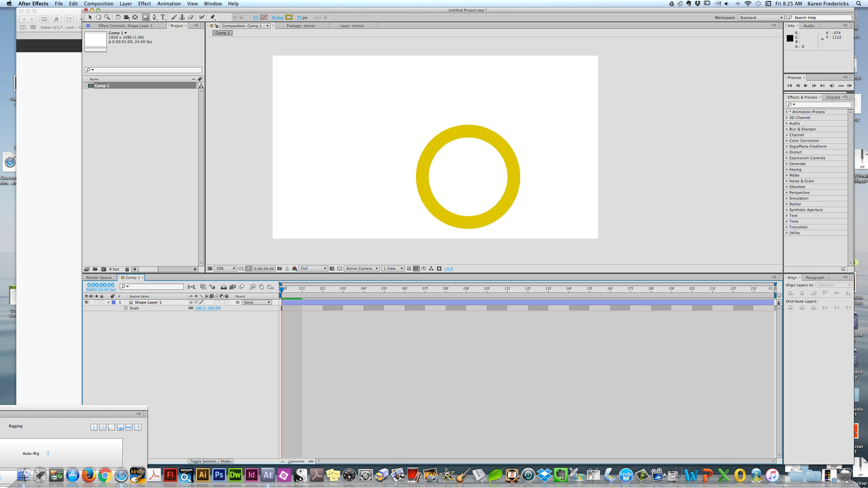Toggle Scale constrain proportions link
Viewport: 868px width, 488px height.
click(191, 308)
